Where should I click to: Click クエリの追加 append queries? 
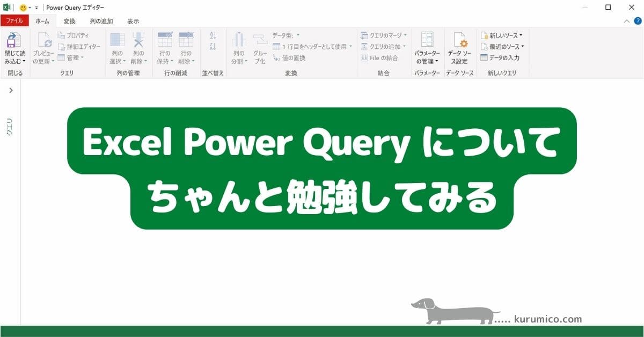(383, 47)
